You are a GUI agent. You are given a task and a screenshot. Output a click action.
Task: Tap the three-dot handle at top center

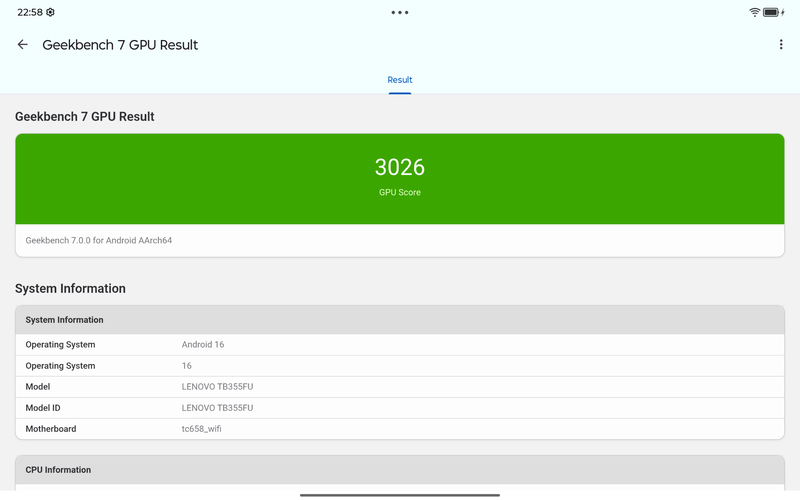click(399, 12)
